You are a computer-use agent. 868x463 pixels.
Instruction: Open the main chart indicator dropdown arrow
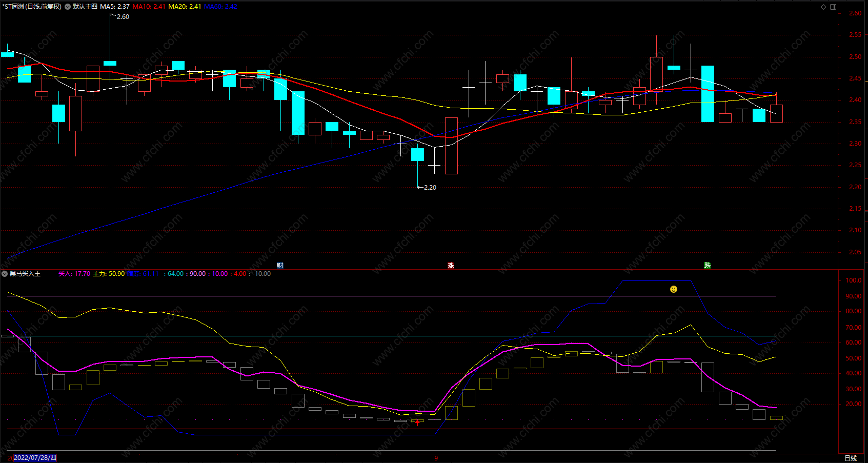coord(68,7)
